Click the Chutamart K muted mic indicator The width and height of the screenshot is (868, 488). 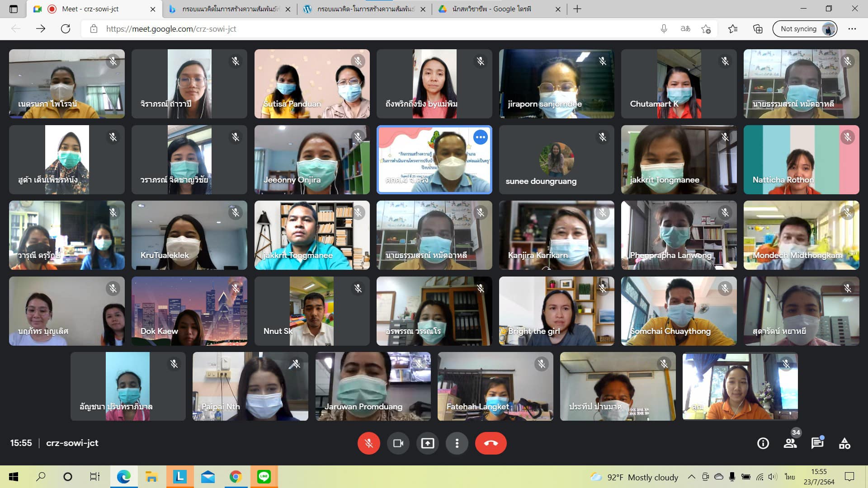725,61
